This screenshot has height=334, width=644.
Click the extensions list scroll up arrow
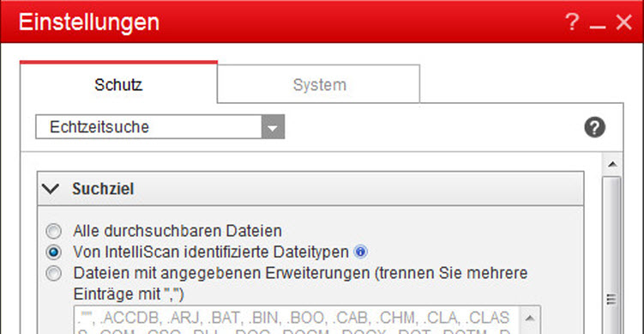(530, 318)
